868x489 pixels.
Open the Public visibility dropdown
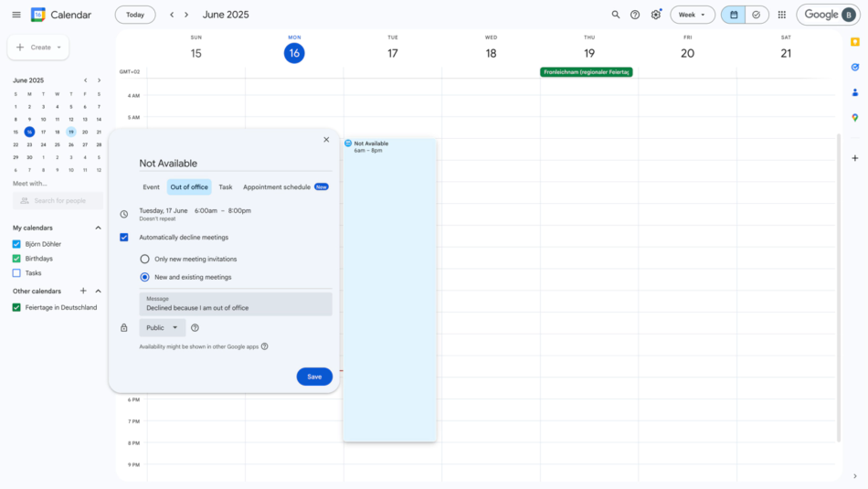162,327
